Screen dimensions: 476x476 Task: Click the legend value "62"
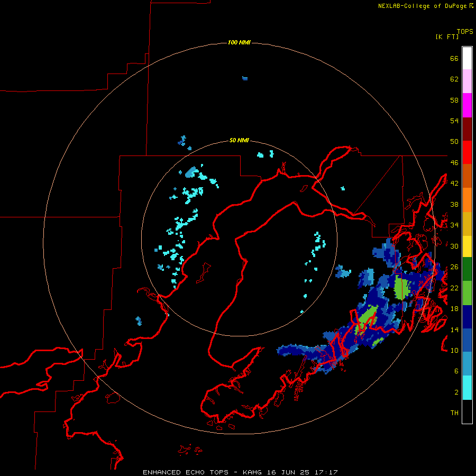tap(454, 79)
